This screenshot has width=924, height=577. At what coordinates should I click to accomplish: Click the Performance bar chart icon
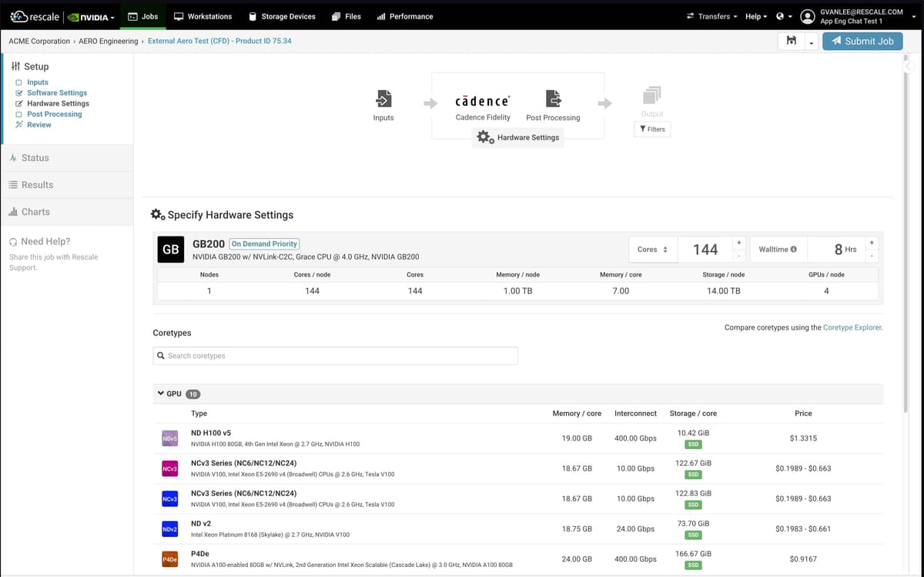[381, 16]
